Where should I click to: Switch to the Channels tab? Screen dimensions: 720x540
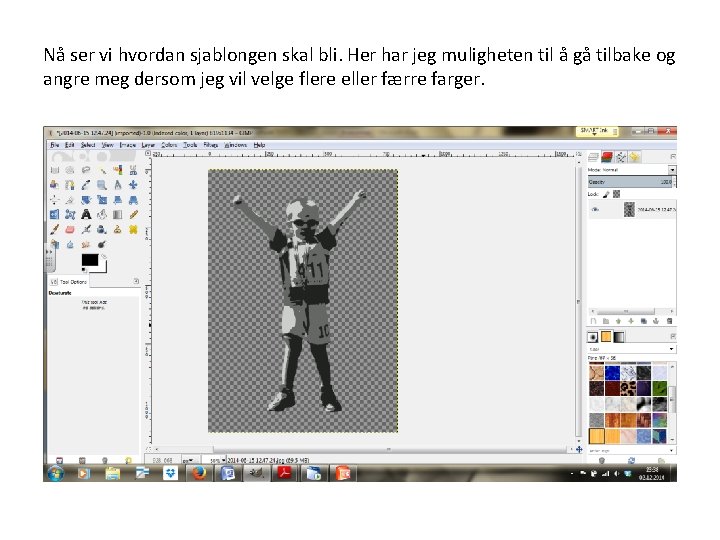(x=607, y=158)
